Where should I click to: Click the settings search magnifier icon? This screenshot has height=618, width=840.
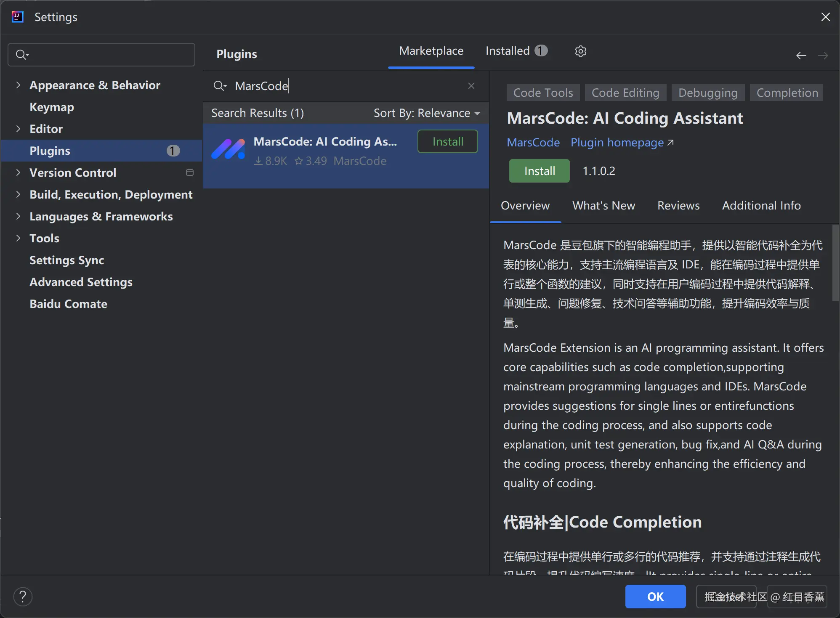pos(21,55)
